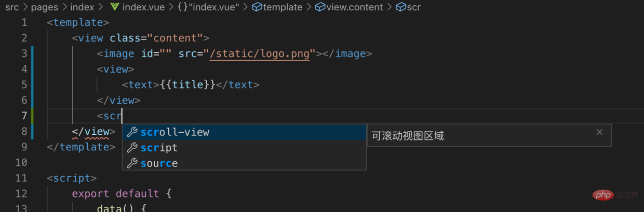
Task: Click the wrench icon beside script suggestion
Action: click(132, 148)
